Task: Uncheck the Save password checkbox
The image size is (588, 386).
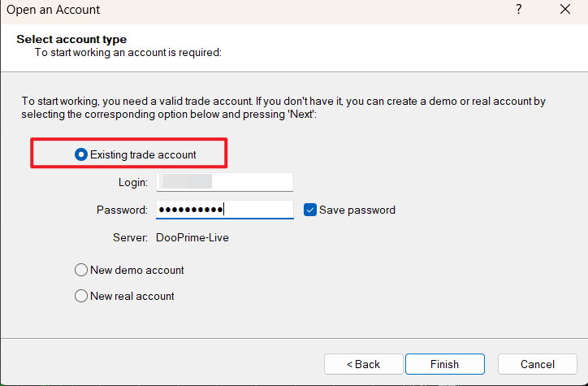Action: coord(310,210)
